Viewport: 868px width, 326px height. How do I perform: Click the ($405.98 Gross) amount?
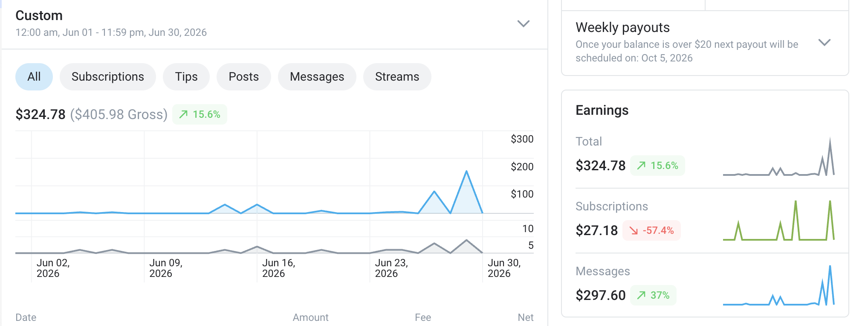pos(119,114)
